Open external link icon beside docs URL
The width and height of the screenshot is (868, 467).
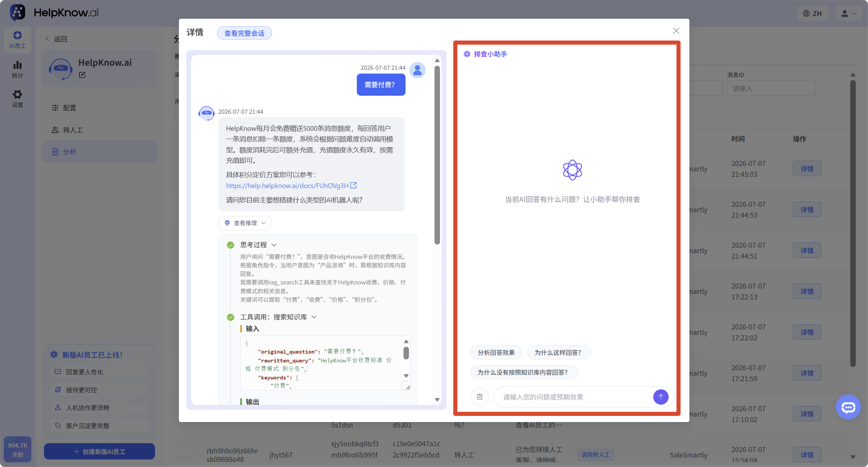354,185
